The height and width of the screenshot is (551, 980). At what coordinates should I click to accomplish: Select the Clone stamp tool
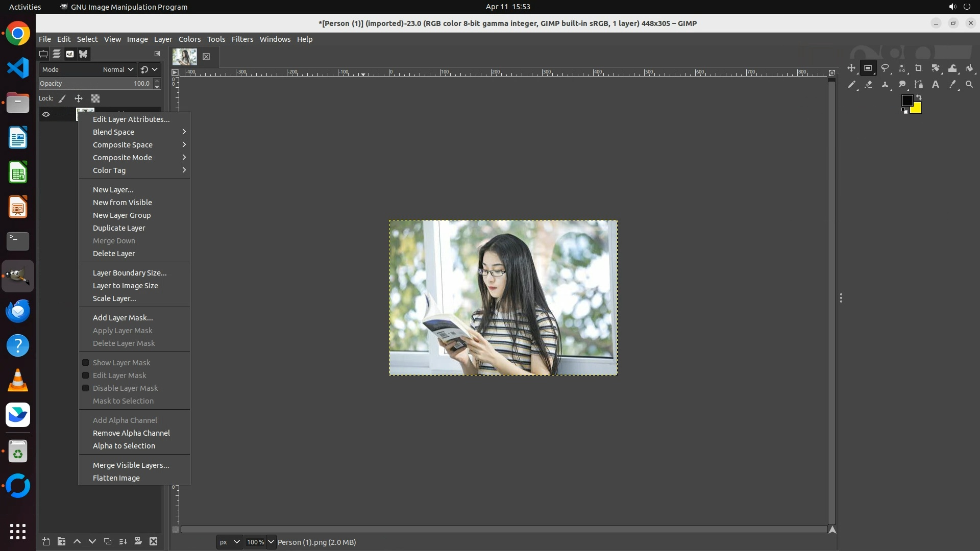885,85
